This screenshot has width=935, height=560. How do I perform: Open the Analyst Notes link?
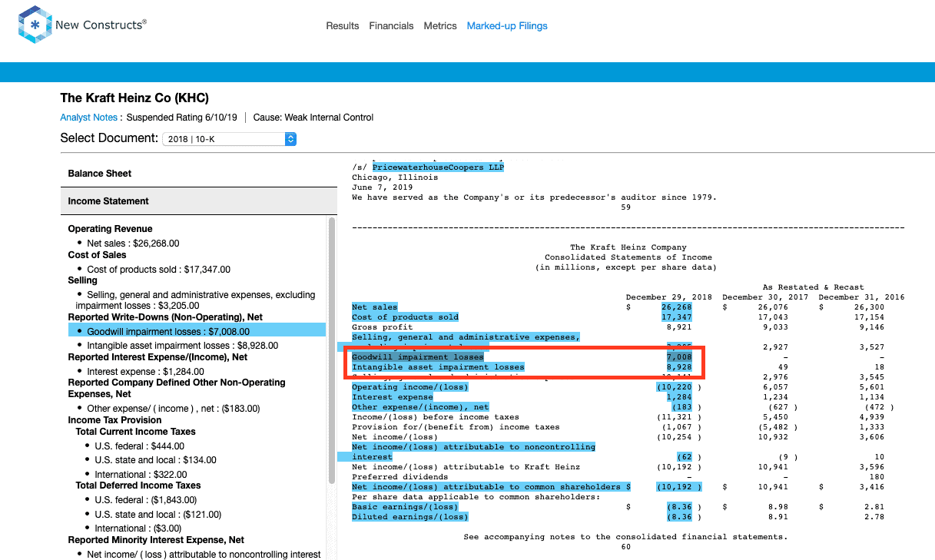(89, 118)
